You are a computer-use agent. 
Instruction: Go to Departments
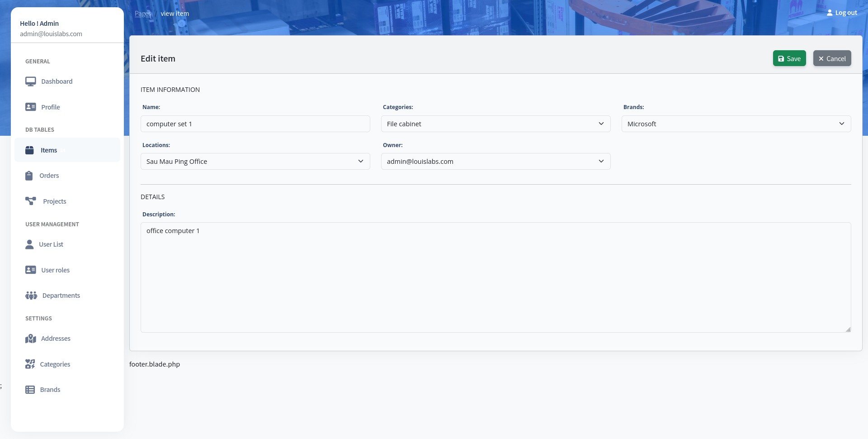tap(67, 296)
